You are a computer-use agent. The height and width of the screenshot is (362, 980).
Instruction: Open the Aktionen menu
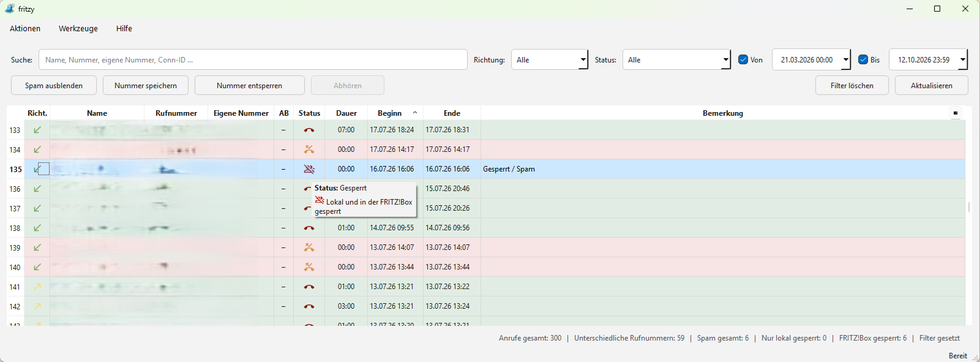pyautogui.click(x=25, y=28)
